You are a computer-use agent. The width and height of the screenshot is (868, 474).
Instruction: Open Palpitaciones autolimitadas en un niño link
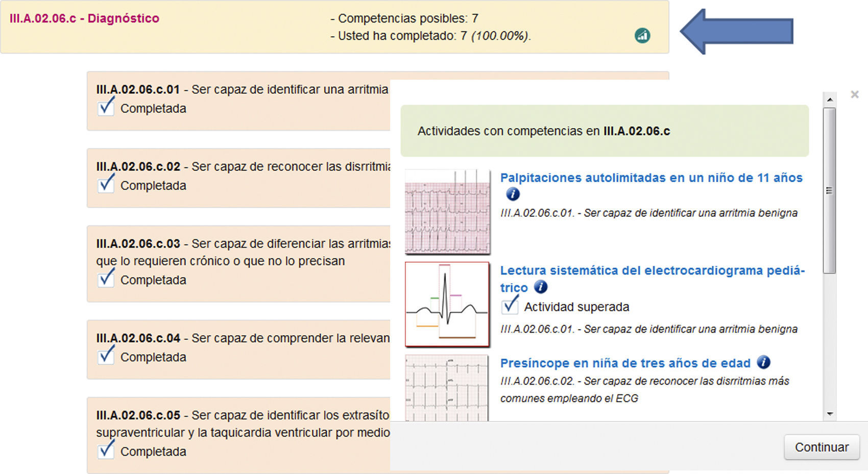coord(651,178)
